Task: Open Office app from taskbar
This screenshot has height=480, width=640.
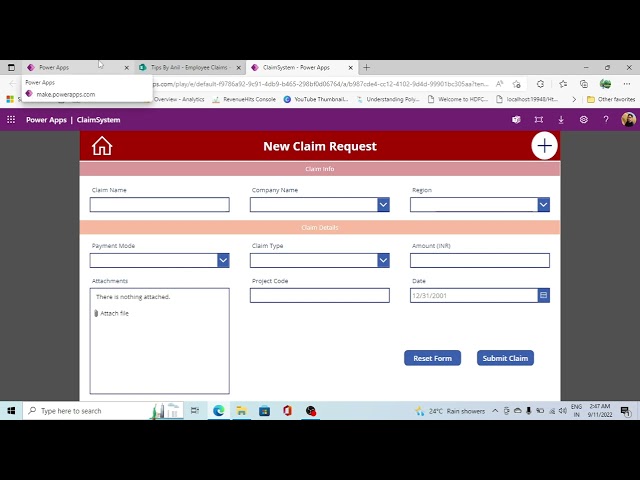Action: coord(287,411)
